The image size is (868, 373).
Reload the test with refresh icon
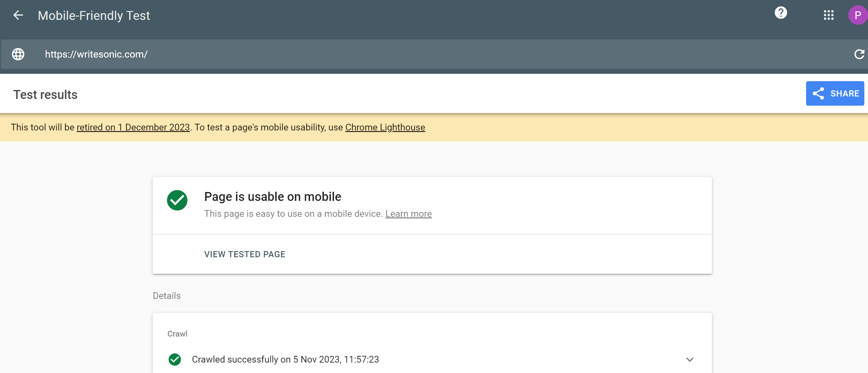coord(858,54)
